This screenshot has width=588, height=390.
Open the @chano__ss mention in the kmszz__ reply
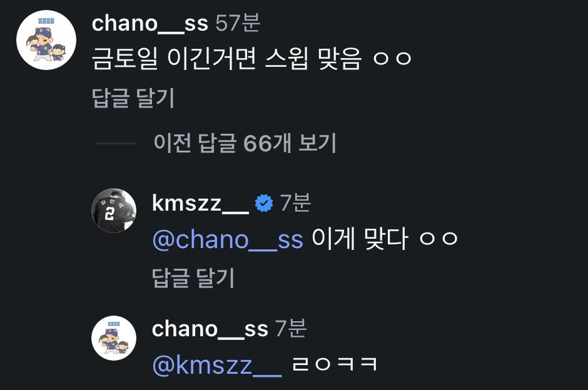[x=228, y=239]
